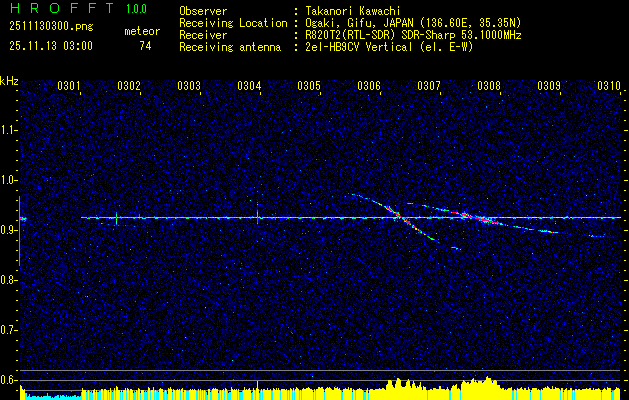Click the 0.7 frequency axis label
The height and width of the screenshot is (400, 629).
(8, 330)
